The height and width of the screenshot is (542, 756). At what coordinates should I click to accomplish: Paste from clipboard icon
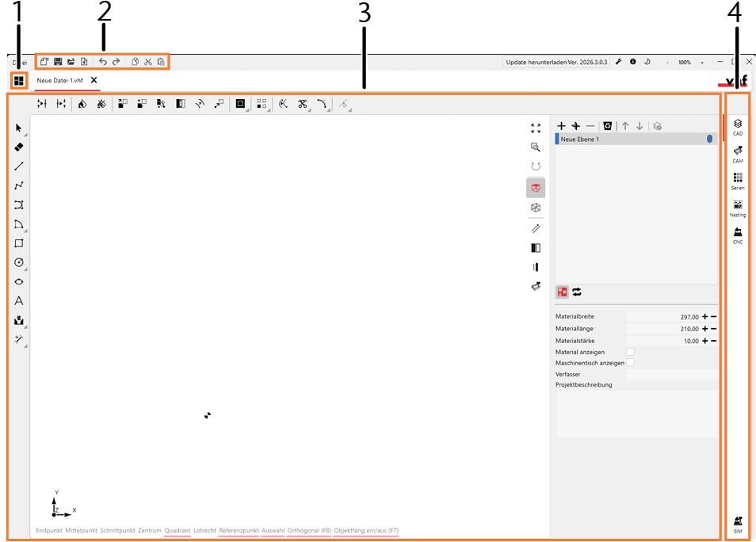pyautogui.click(x=161, y=62)
